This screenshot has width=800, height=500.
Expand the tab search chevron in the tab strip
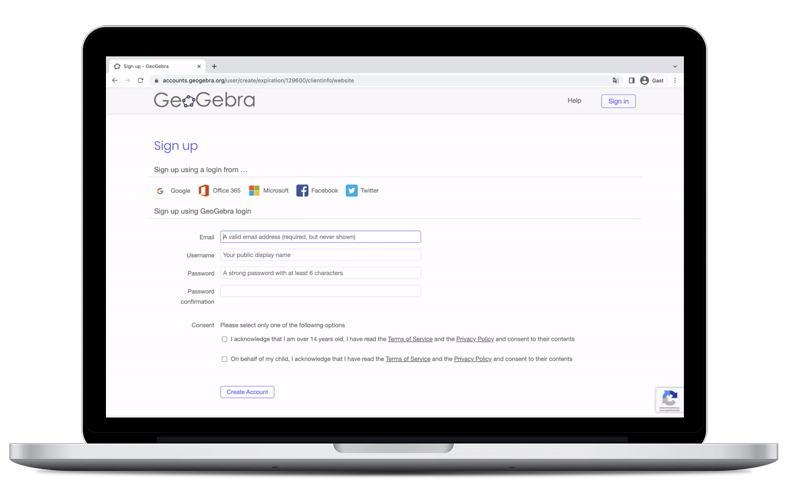tap(675, 66)
